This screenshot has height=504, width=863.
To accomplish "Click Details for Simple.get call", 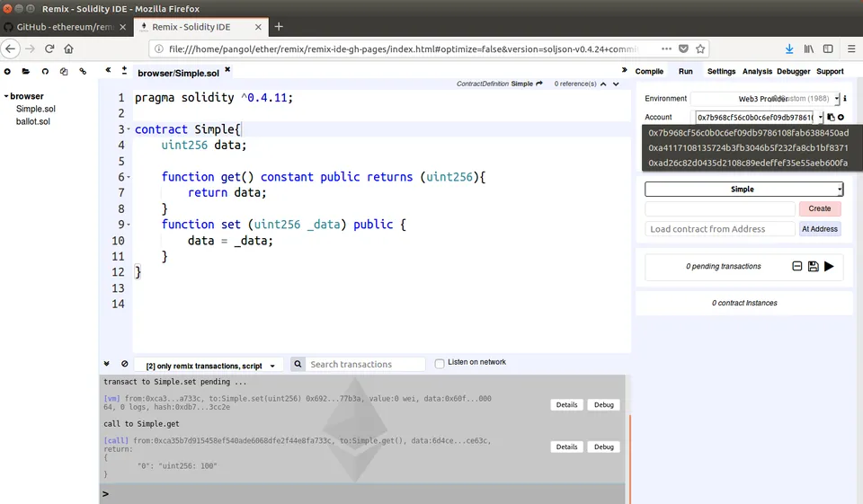I will (x=567, y=447).
